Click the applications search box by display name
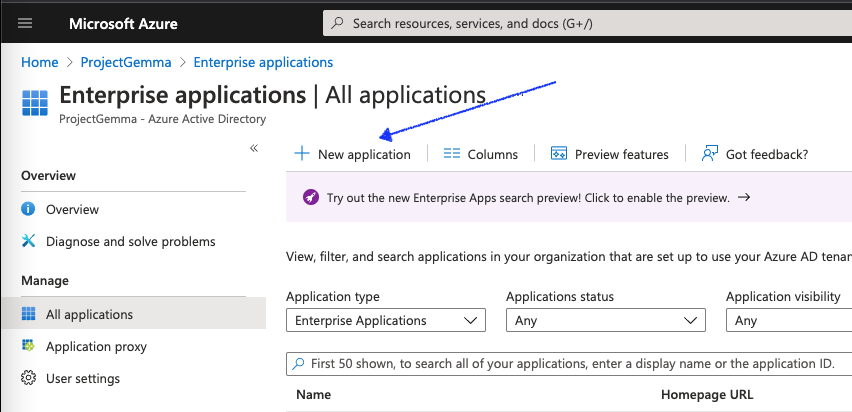852x412 pixels. coord(569,364)
